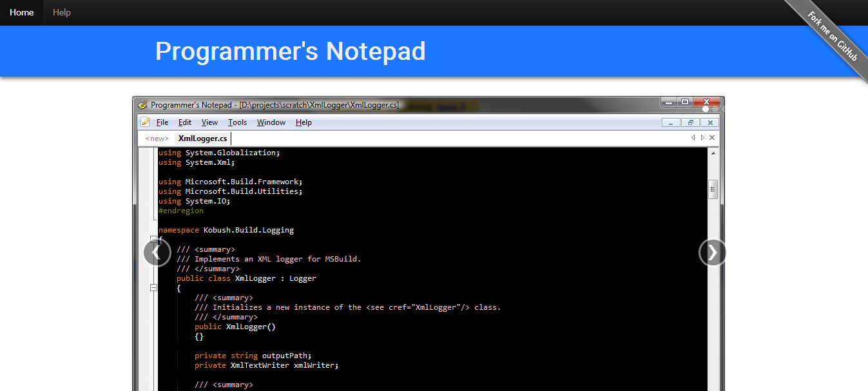Go to the next carousel slide
Viewport: 868px width, 391px height.
tap(712, 253)
